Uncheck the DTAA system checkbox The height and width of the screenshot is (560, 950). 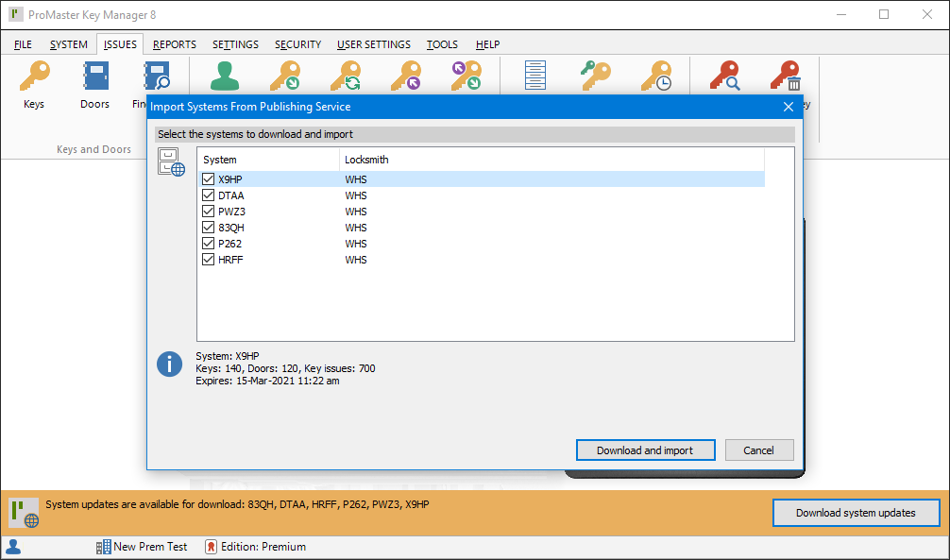coord(209,195)
